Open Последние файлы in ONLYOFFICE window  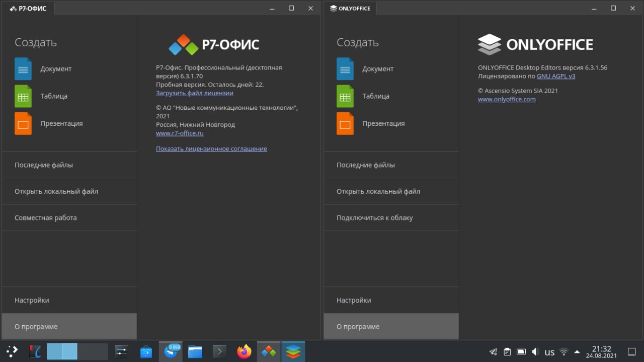[391, 165]
